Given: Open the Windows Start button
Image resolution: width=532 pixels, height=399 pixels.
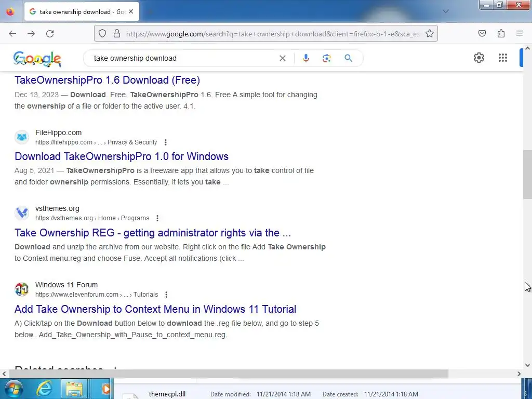Looking at the screenshot, I should 14,389.
